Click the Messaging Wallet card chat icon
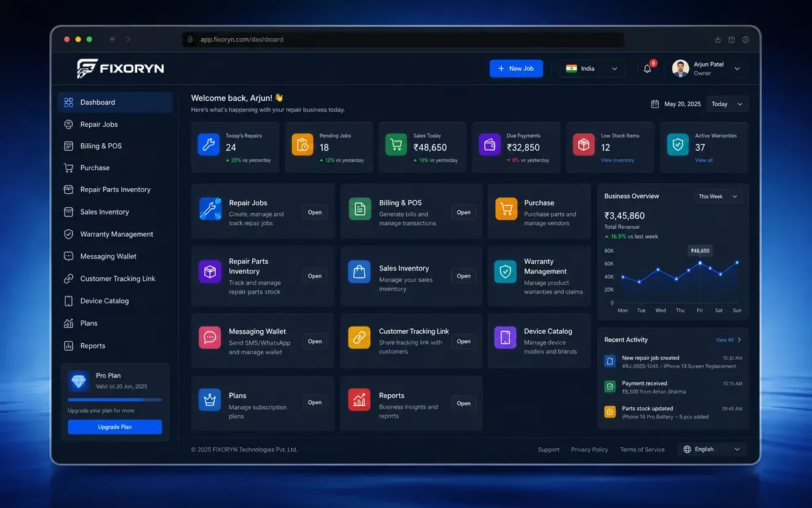Screen dimensions: 812x508 tap(210, 338)
